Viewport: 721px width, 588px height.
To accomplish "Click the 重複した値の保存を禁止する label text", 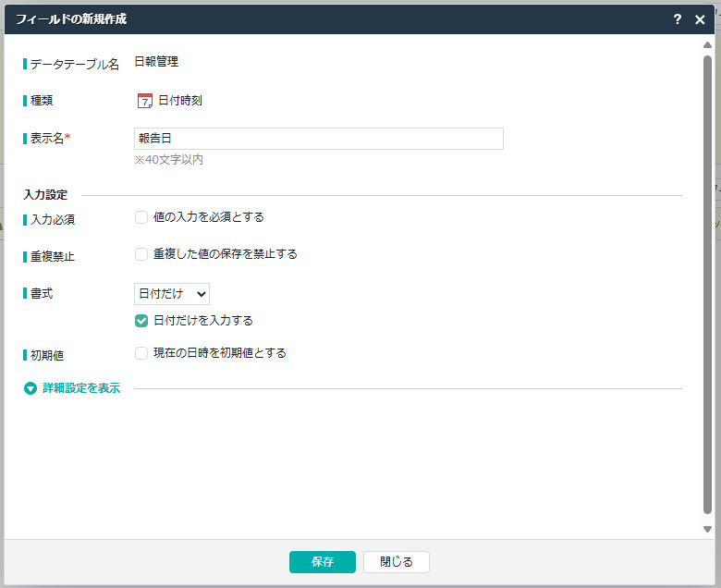I will tap(225, 254).
